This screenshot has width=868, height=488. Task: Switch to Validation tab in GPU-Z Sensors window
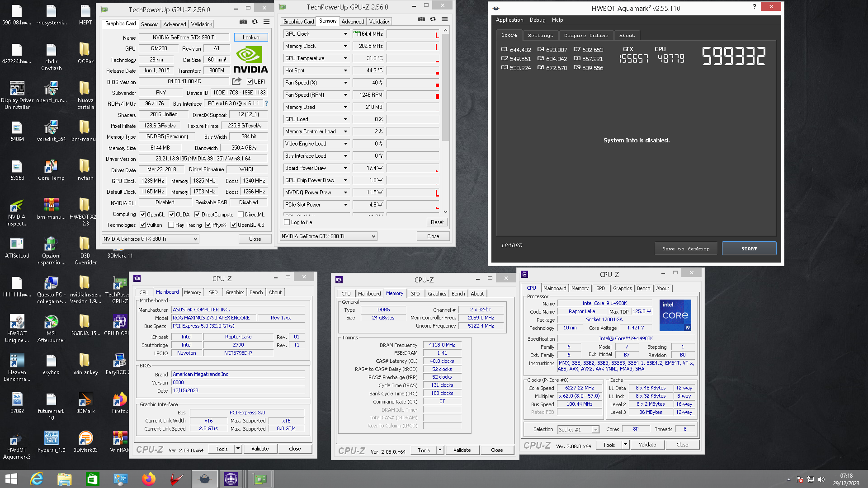click(379, 22)
